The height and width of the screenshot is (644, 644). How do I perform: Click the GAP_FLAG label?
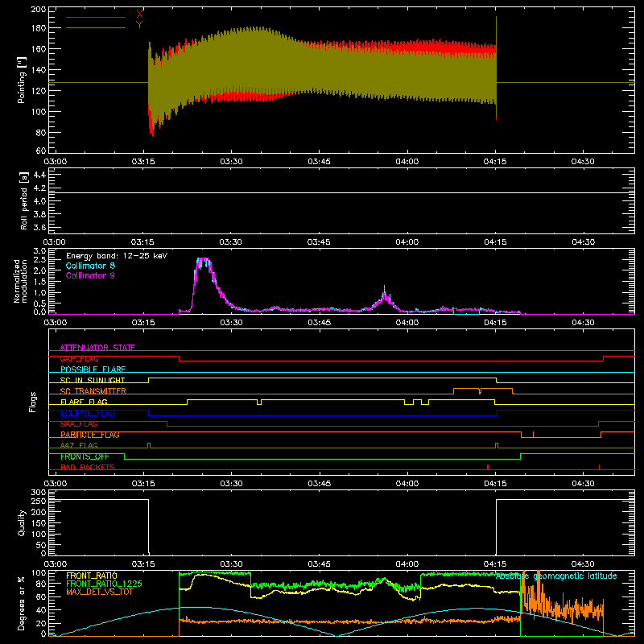[x=79, y=358]
